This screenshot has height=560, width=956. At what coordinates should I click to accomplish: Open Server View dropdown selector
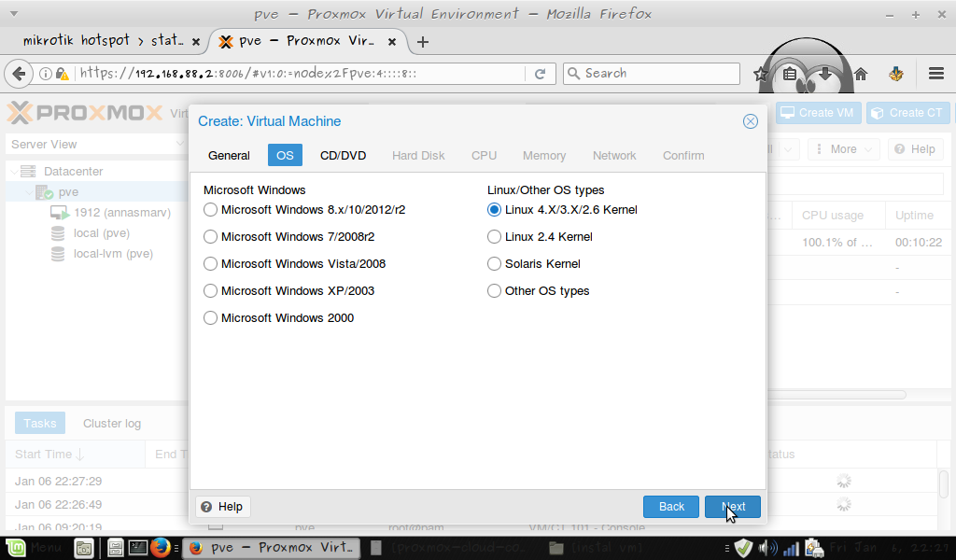point(97,145)
